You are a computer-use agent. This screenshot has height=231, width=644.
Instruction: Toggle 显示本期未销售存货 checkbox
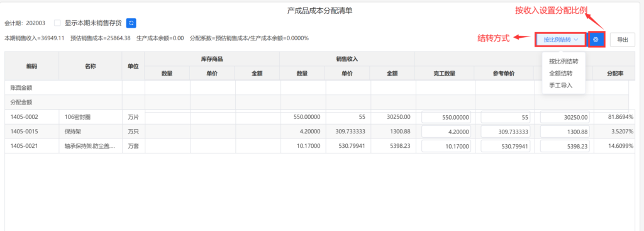click(x=57, y=23)
